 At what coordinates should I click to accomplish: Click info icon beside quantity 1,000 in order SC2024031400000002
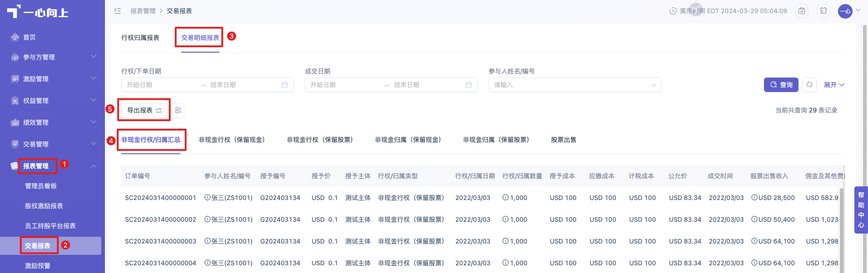click(x=506, y=219)
